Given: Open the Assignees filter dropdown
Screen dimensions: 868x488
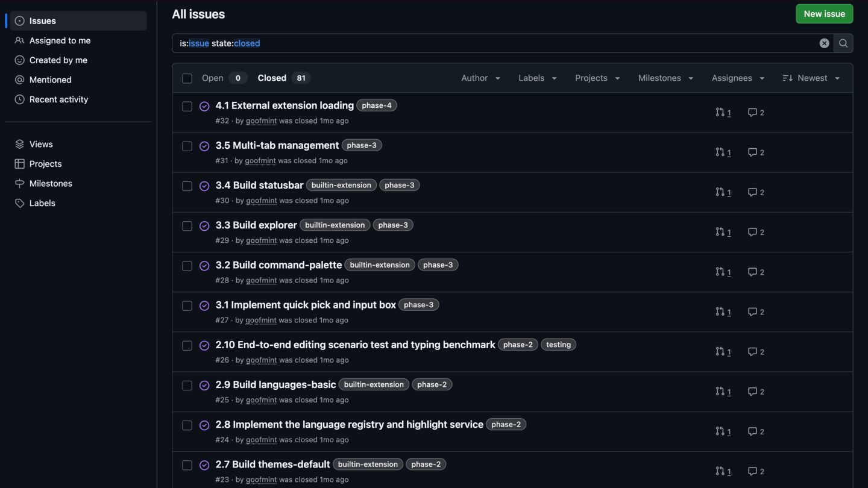Looking at the screenshot, I should 738,78.
